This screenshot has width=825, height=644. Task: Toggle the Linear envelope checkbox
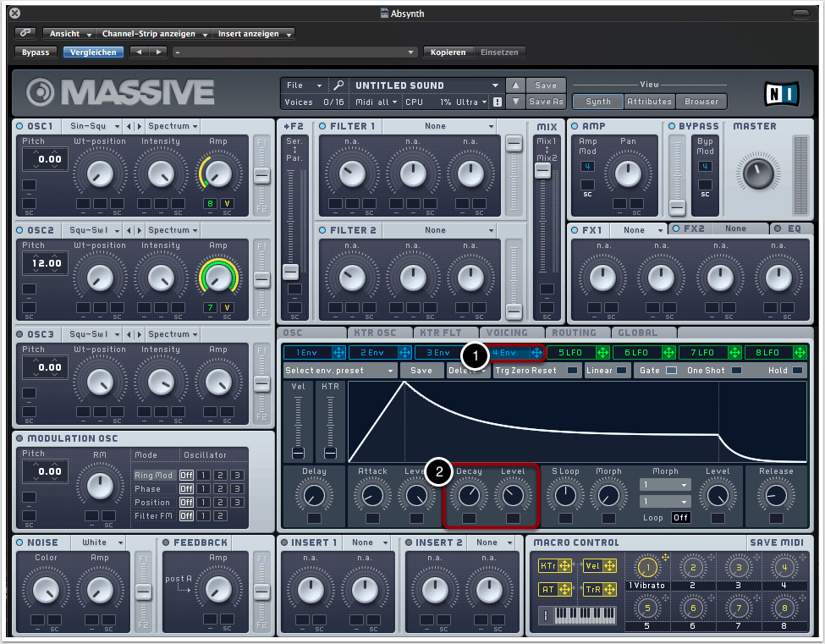(622, 371)
